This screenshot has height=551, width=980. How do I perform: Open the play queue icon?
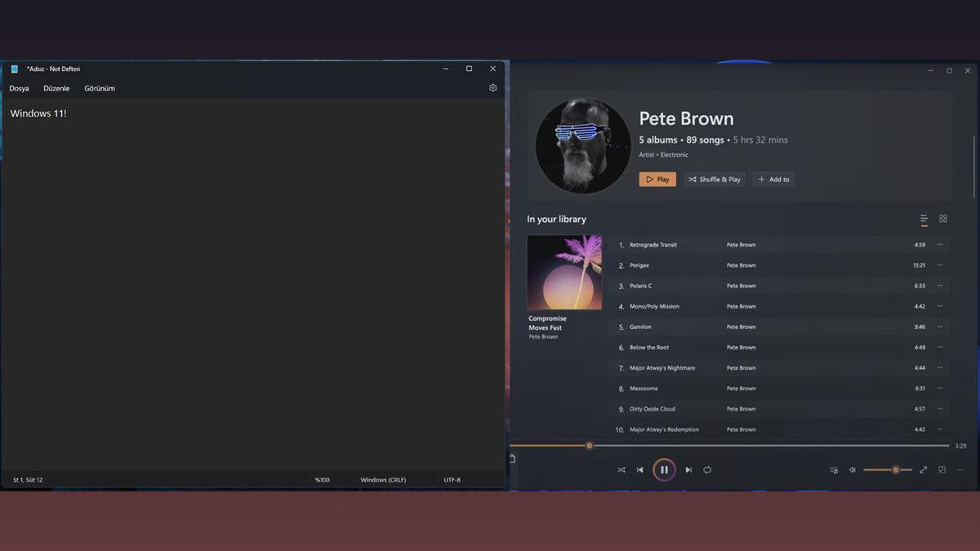pos(834,470)
